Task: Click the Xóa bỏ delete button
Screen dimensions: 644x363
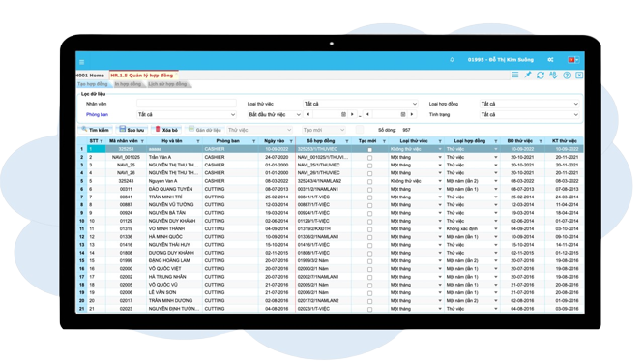Action: click(166, 130)
